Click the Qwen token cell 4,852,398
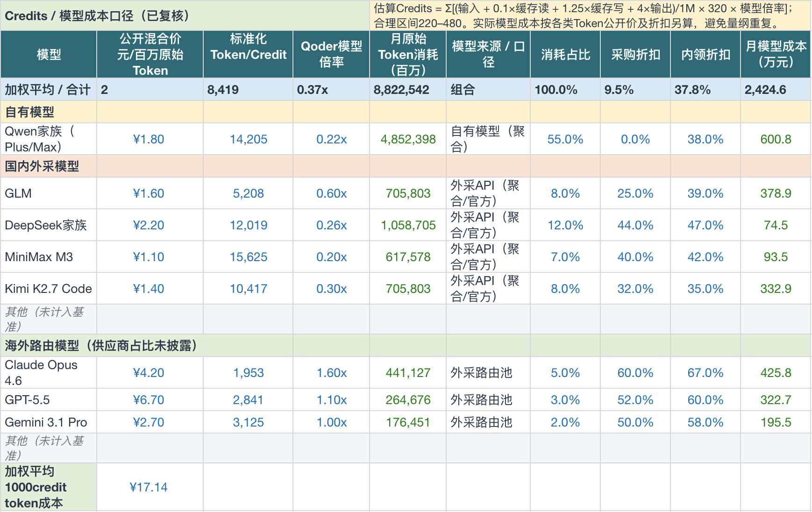Image resolution: width=812 pixels, height=512 pixels. click(x=408, y=139)
